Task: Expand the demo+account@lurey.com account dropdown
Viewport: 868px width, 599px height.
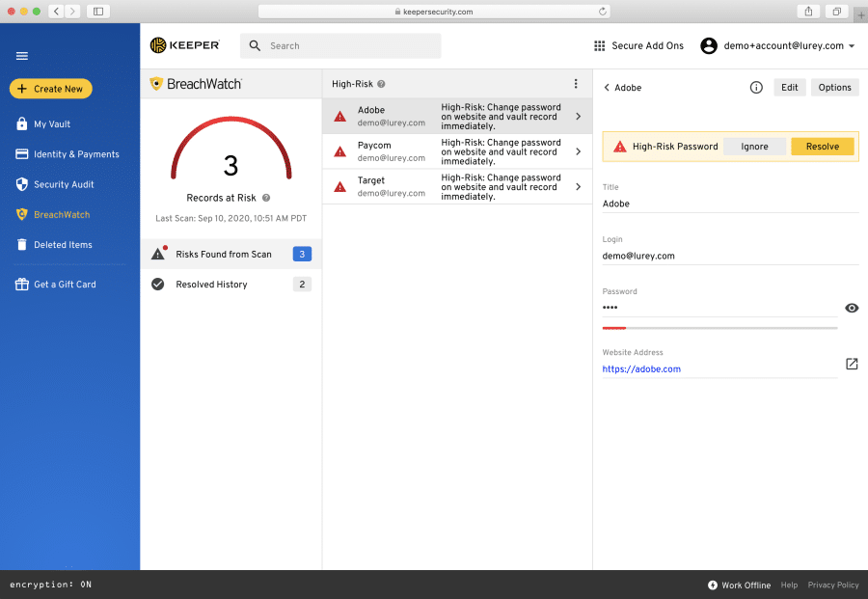Action: (852, 46)
